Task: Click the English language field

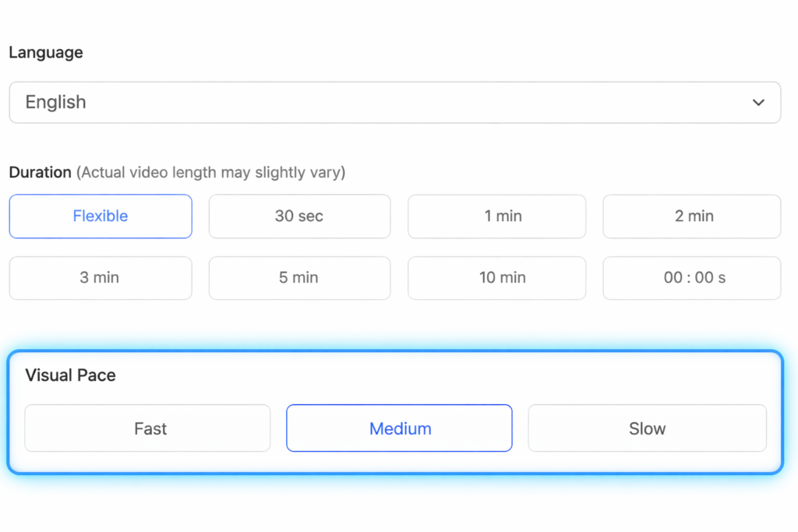Action: click(394, 102)
